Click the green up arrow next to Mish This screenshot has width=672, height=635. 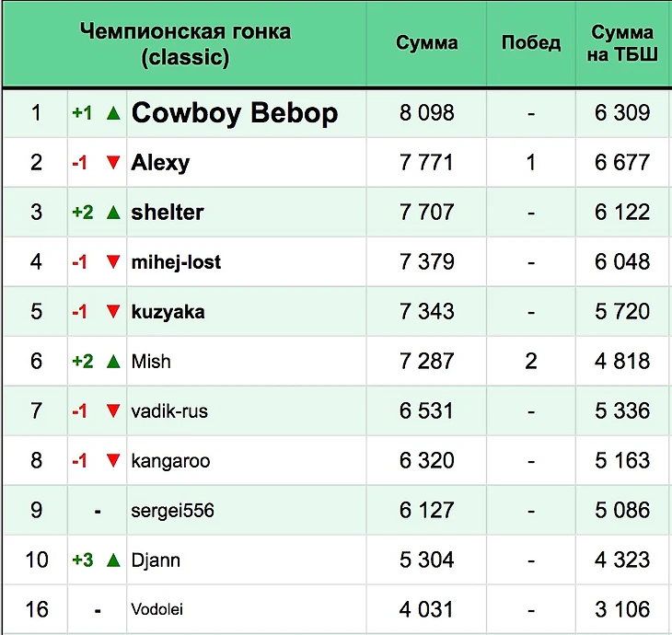point(113,361)
